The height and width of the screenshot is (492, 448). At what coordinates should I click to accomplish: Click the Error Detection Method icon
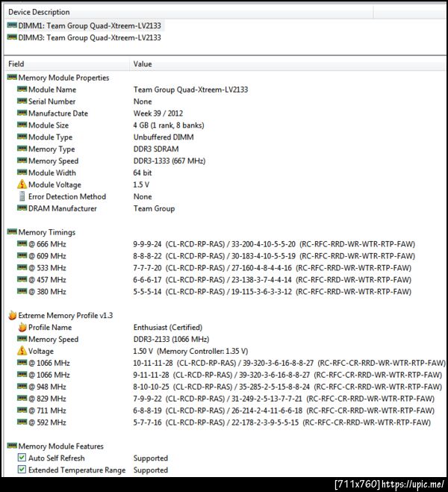(x=22, y=196)
